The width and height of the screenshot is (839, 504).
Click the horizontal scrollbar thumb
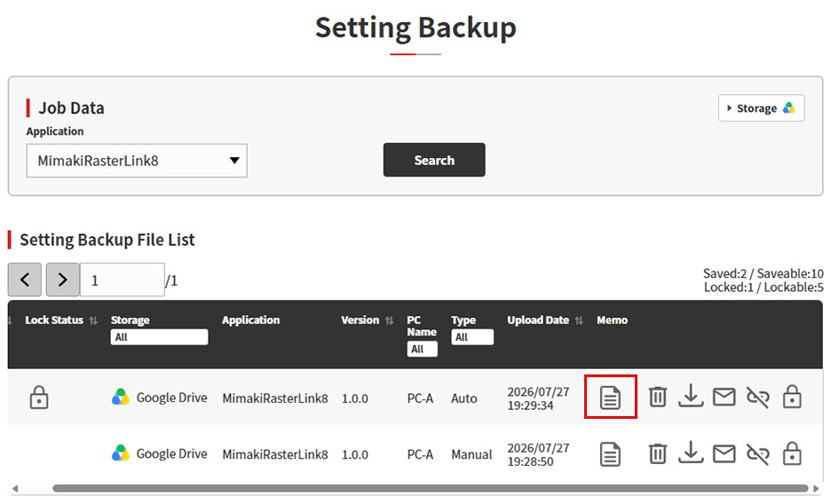(431, 488)
